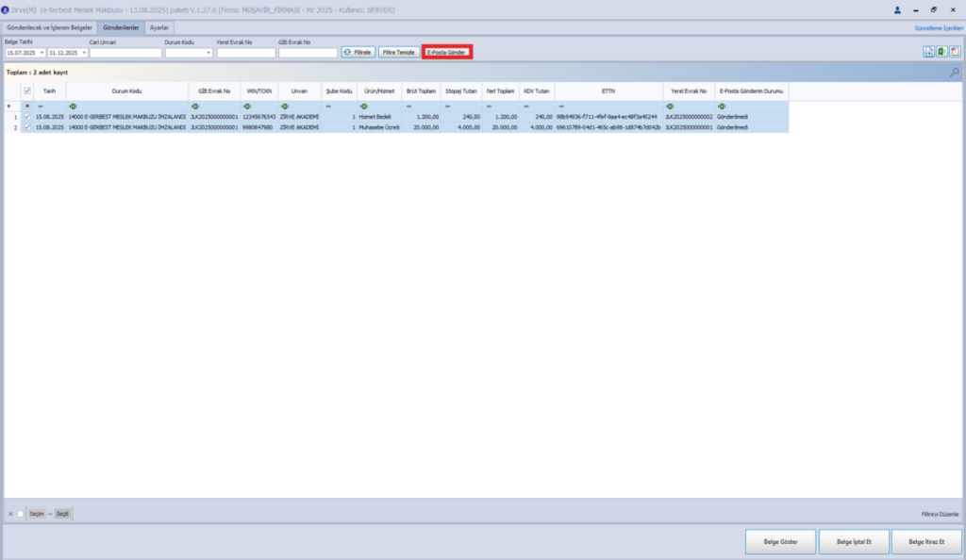Viewport: 966px width, 560px height.
Task: Switch to the Gönderilecek ve İşlenen Belgeler tab
Action: [x=49, y=27]
